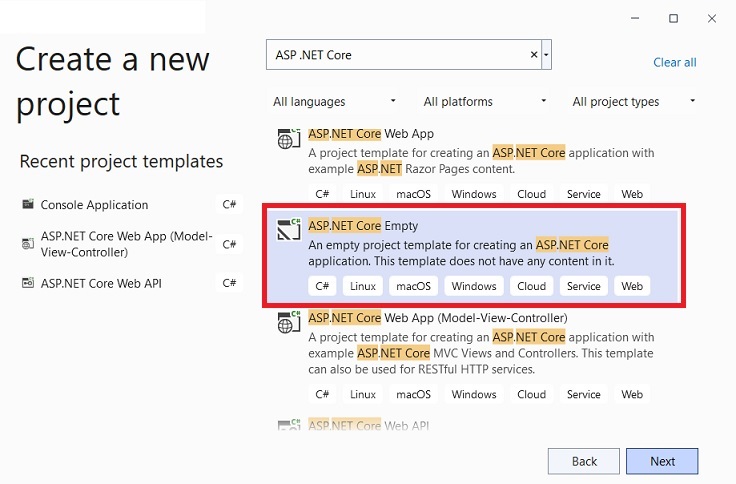Image resolution: width=736 pixels, height=484 pixels.
Task: Click the C# tag under ASP.NET Core Empty
Action: (322, 286)
